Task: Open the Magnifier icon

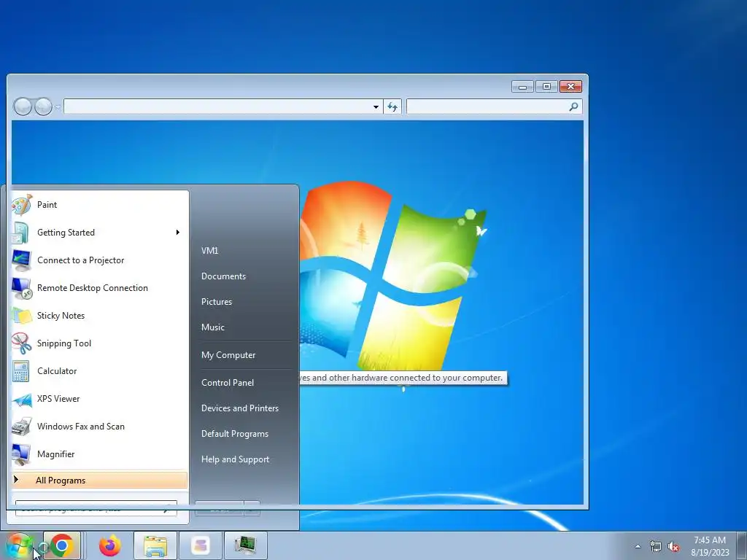Action: (21, 454)
